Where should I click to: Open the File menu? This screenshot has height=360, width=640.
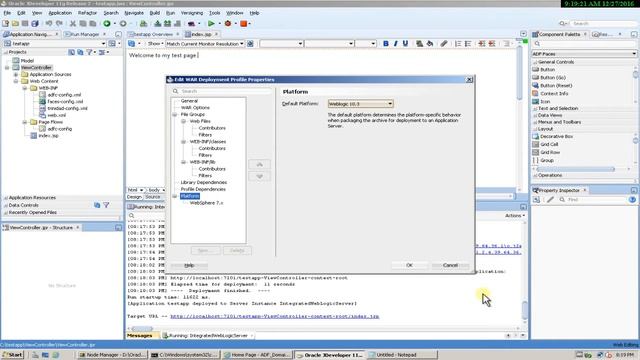[x=7, y=13]
